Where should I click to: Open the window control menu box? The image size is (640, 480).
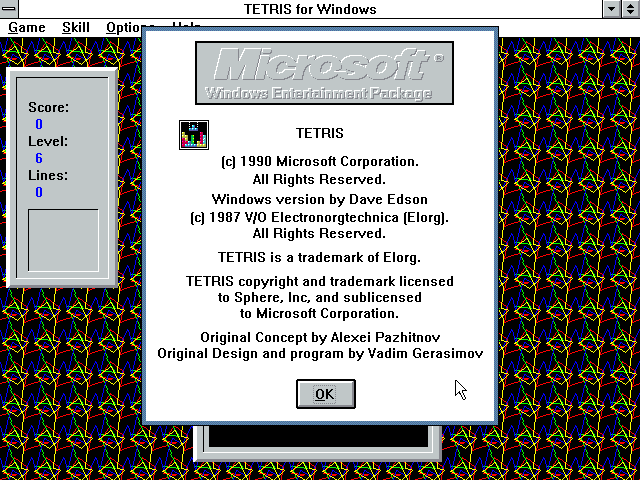pyautogui.click(x=9, y=8)
